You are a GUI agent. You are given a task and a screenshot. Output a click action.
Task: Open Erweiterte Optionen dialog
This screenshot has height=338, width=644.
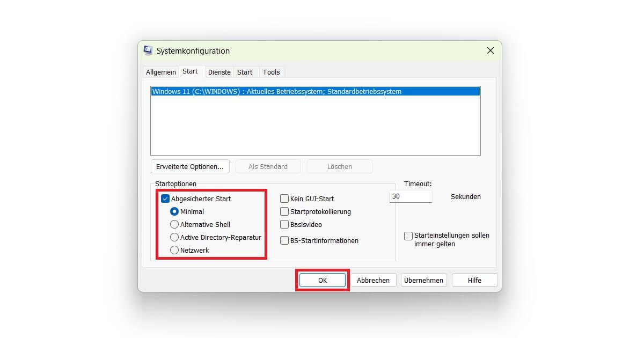coord(190,166)
